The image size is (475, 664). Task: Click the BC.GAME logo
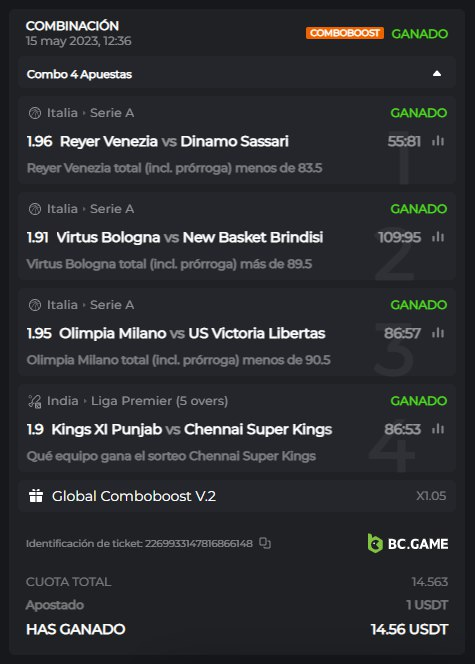[408, 543]
